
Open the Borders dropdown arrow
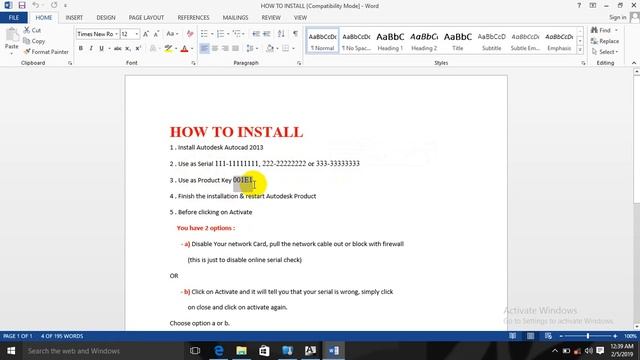tap(293, 49)
